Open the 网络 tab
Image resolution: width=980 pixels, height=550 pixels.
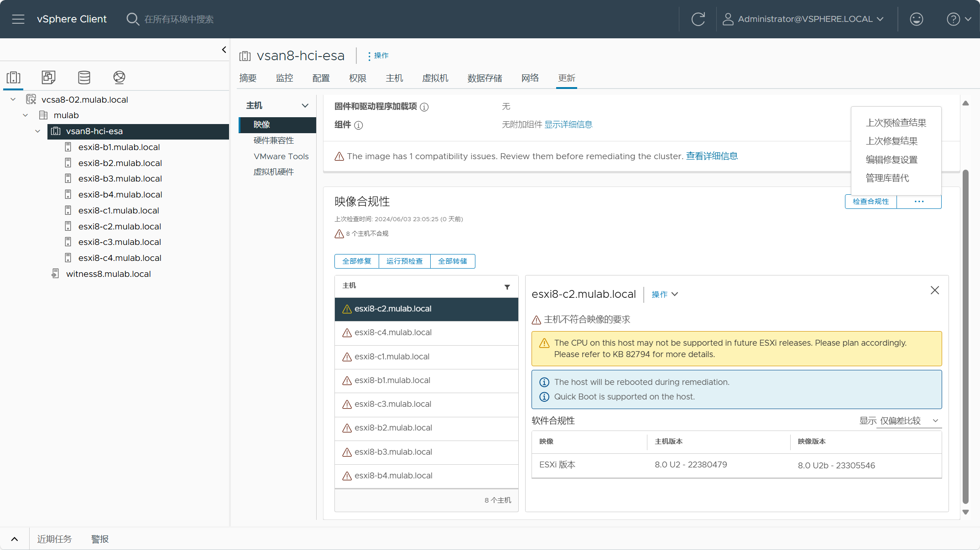(530, 78)
